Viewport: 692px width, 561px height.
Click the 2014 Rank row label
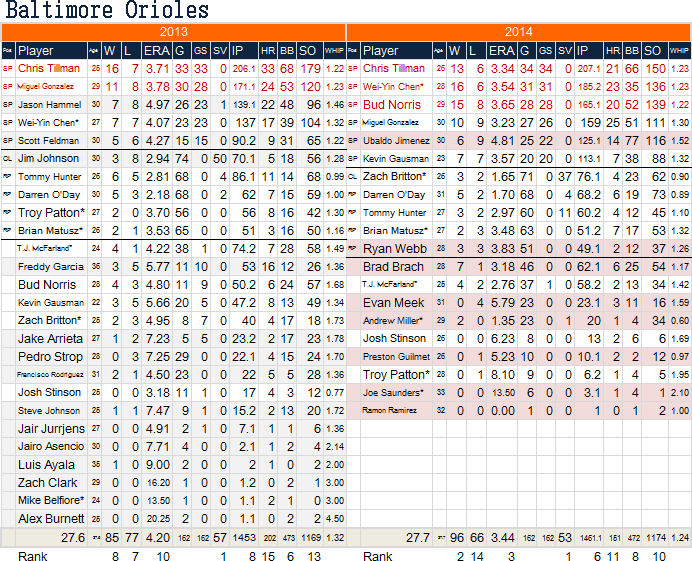point(377,556)
